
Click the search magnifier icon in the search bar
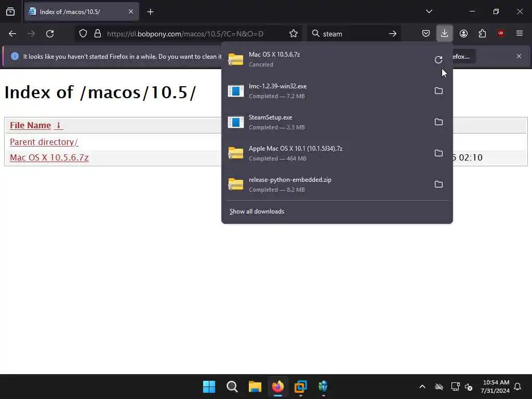[x=315, y=34]
